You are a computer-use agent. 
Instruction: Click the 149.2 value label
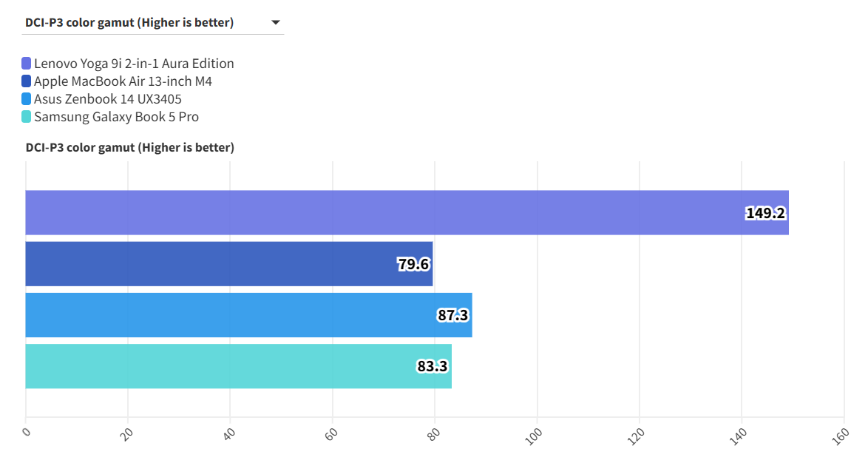tap(765, 214)
